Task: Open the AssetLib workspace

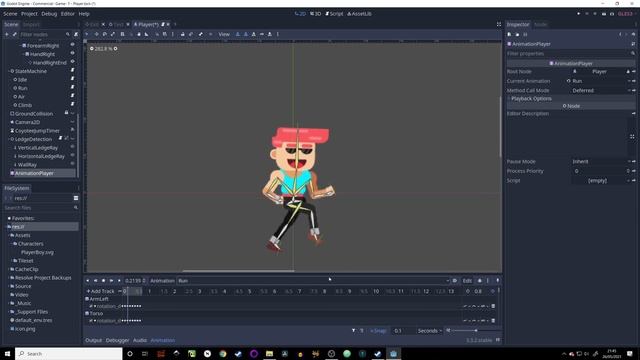Action: [359, 14]
